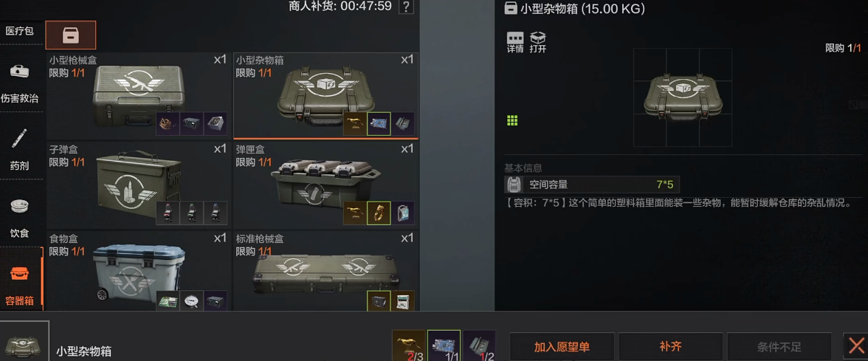
Task: Click the 条件不足 disabled trade button
Action: 779,347
